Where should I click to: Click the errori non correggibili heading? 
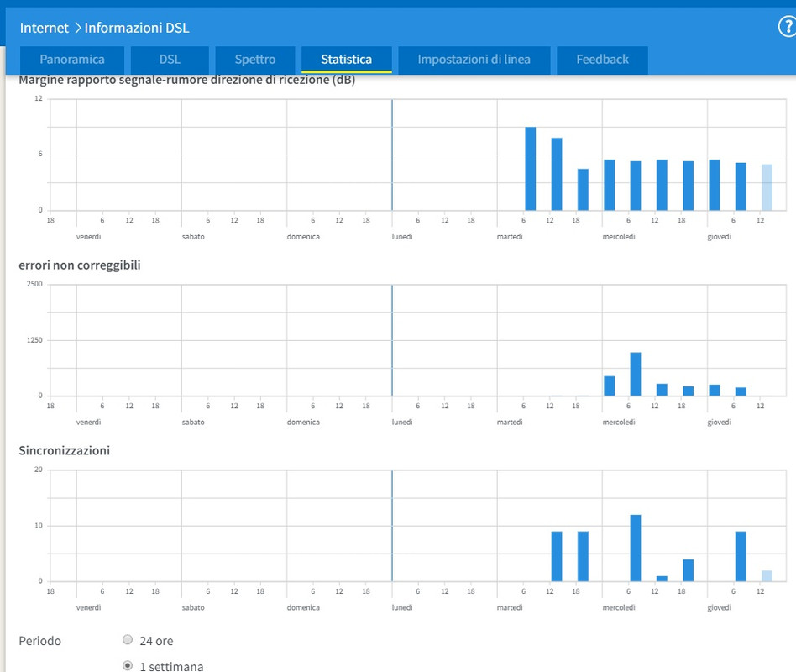(80, 265)
